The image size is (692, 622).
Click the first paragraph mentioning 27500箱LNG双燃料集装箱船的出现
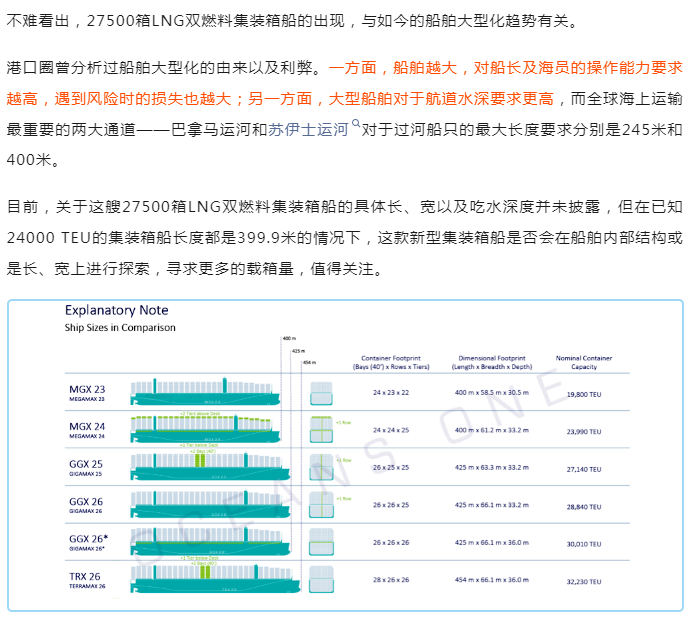click(293, 21)
